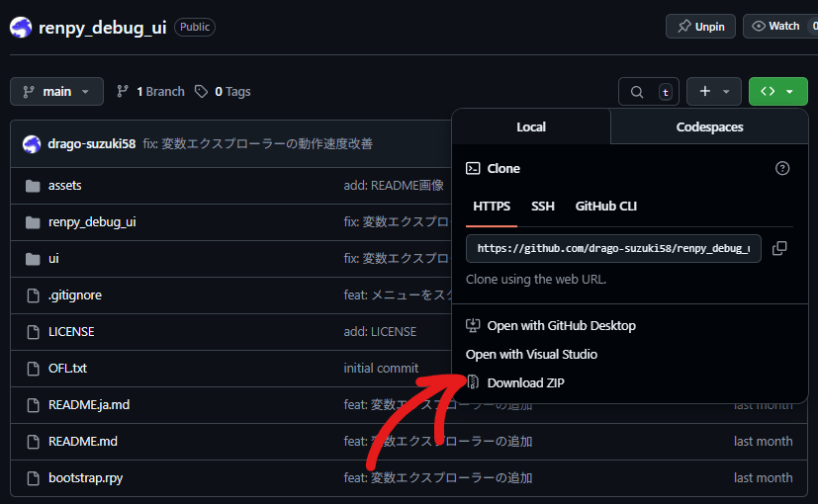The width and height of the screenshot is (818, 504).
Task: Open the renpy_debug_ui folder
Action: tap(92, 222)
